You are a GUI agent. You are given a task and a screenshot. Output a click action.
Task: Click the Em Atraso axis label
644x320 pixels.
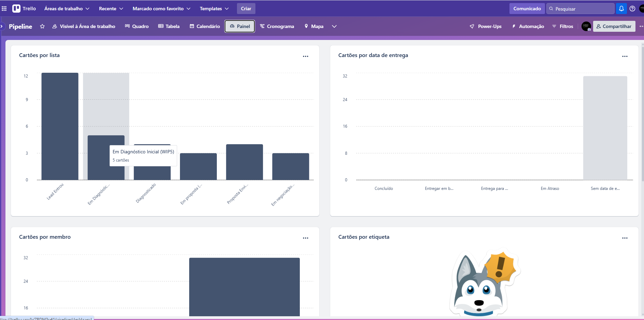550,189
